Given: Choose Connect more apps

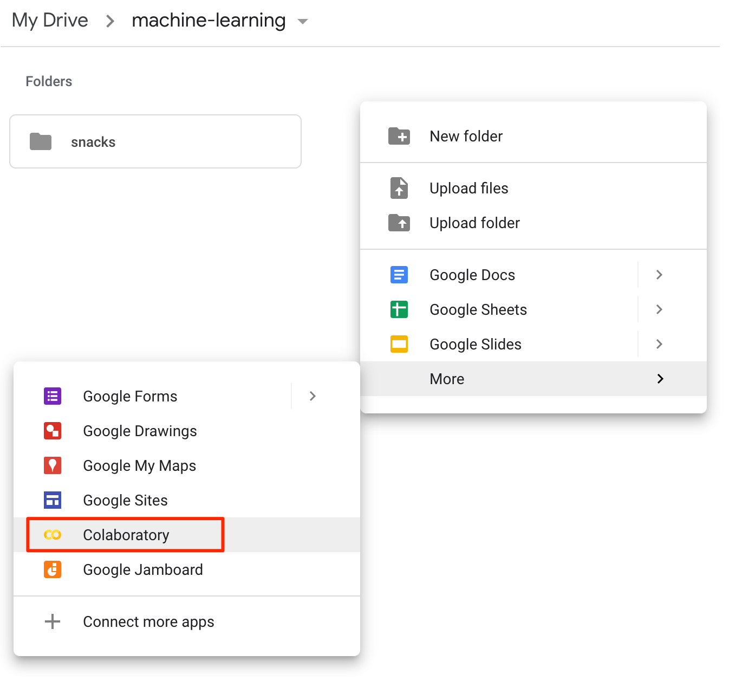Looking at the screenshot, I should [x=148, y=621].
